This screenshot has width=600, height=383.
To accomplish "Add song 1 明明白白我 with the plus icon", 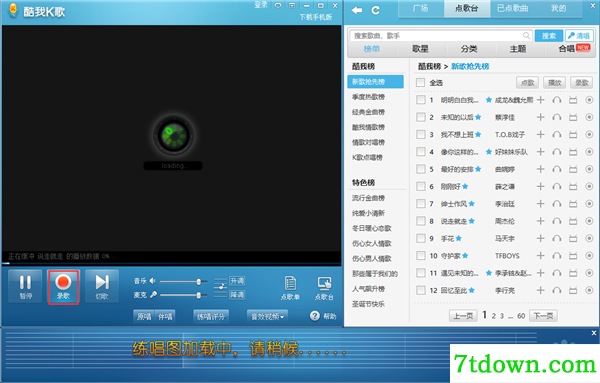I will tap(540, 100).
